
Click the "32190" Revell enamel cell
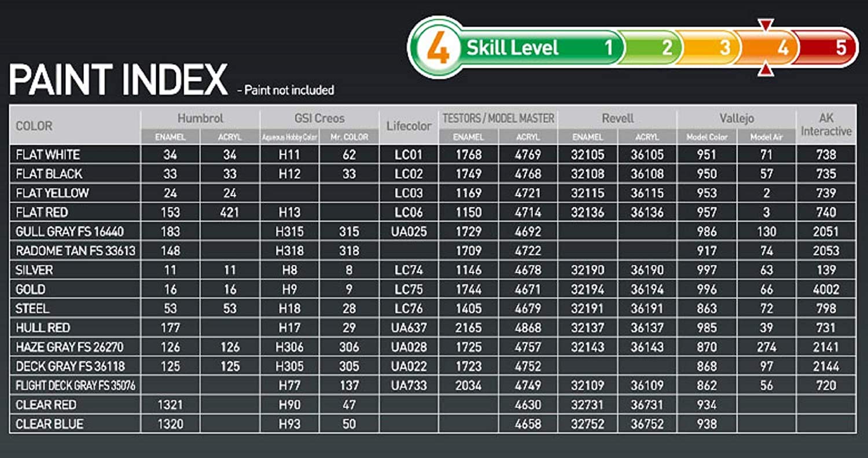click(588, 270)
